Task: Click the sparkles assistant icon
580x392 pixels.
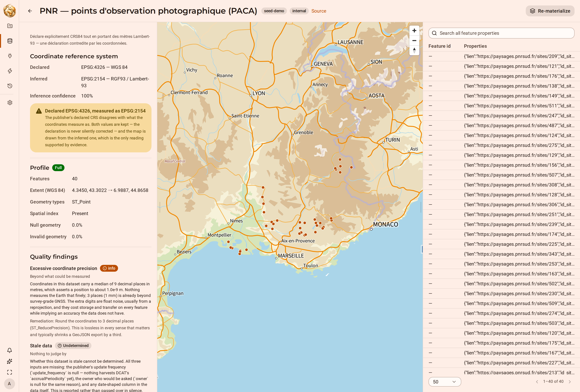Action: (10, 361)
